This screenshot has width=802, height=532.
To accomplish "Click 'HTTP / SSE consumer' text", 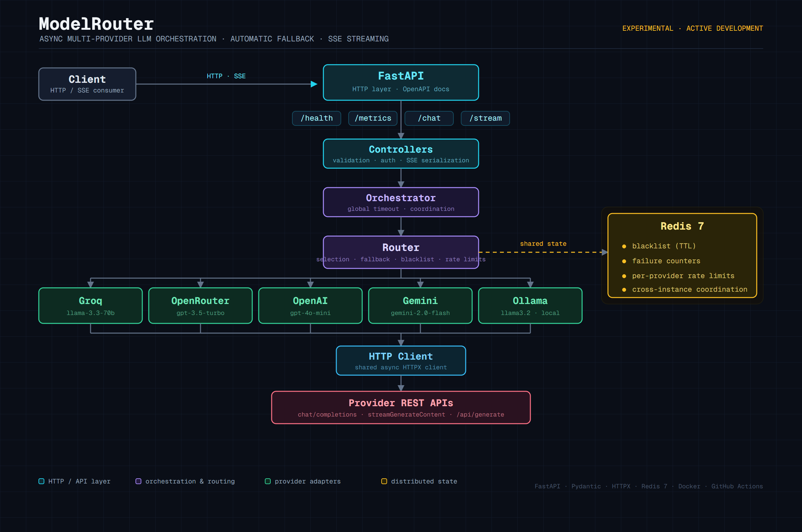I will [87, 90].
